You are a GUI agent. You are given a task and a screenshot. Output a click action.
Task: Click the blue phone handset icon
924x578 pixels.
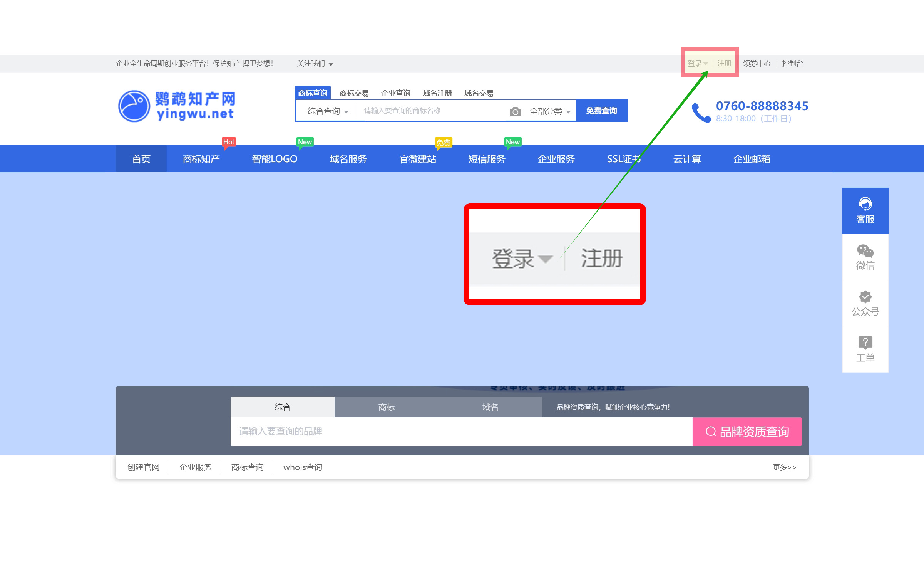click(x=701, y=113)
